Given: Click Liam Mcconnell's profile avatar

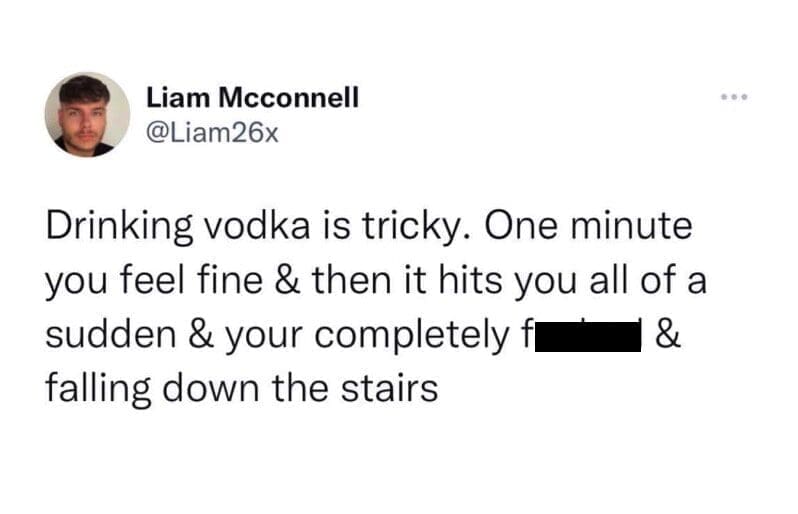Looking at the screenshot, I should click(87, 114).
